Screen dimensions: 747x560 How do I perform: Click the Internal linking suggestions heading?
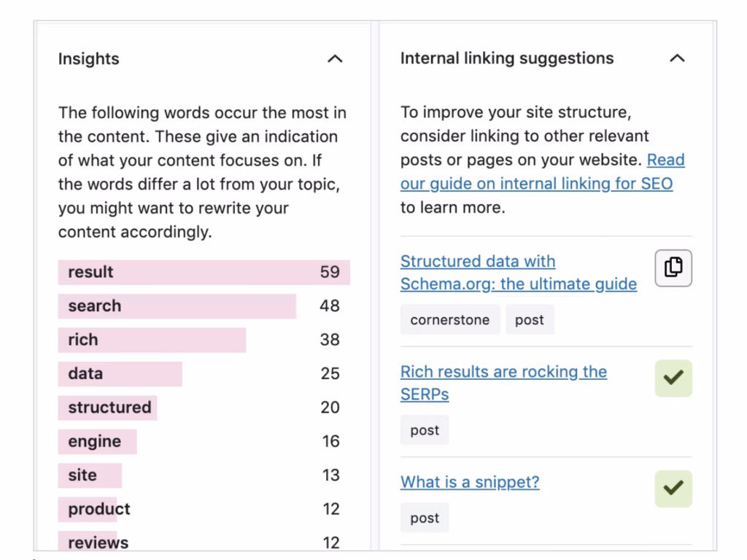click(x=506, y=58)
